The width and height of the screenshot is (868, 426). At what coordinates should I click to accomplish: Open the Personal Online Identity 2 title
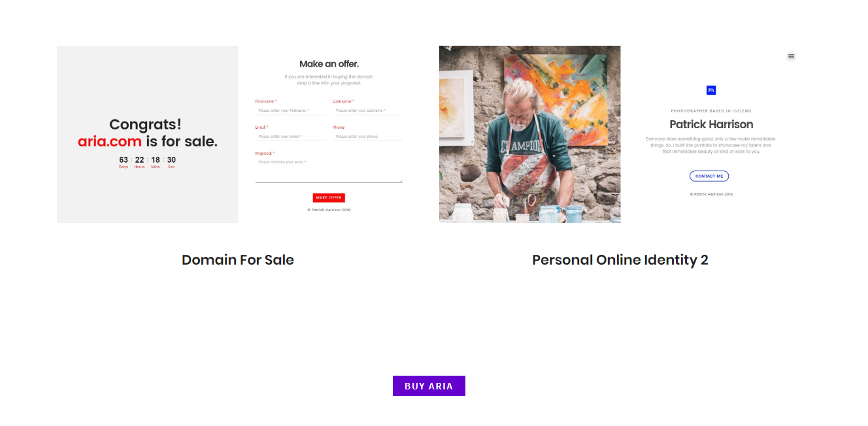coord(620,260)
